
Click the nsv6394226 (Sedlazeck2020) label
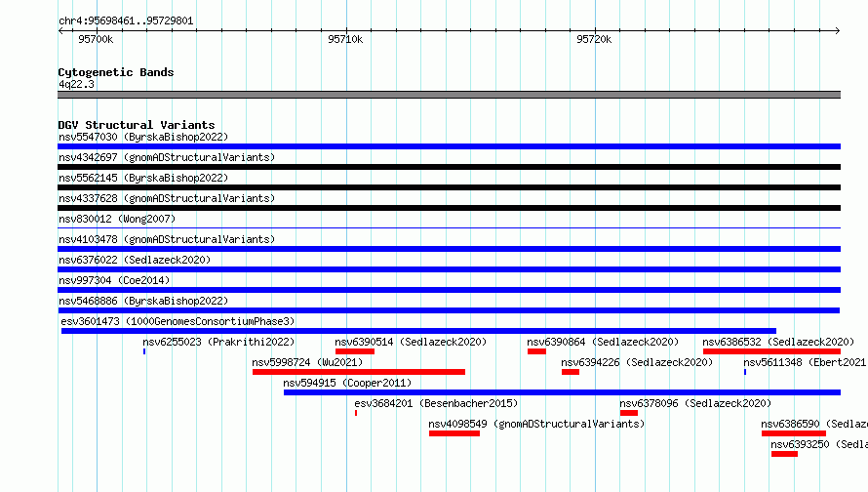coord(637,362)
